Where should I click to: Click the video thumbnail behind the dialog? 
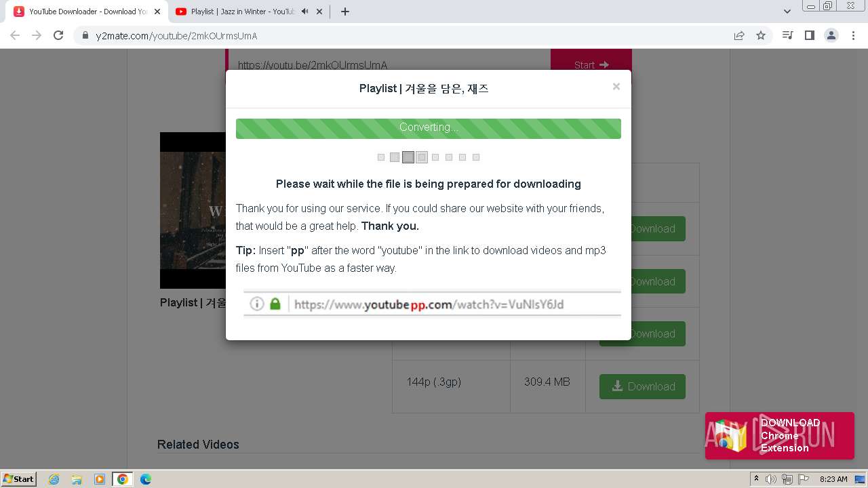pos(193,210)
